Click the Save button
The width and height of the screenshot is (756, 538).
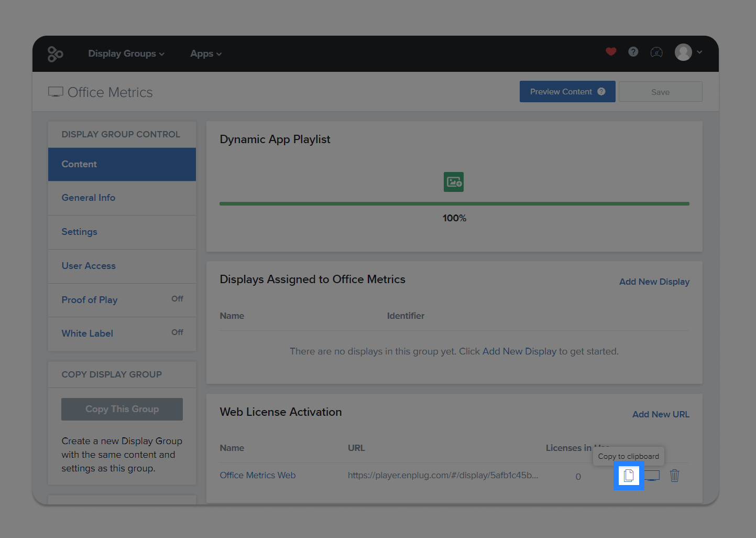point(660,92)
